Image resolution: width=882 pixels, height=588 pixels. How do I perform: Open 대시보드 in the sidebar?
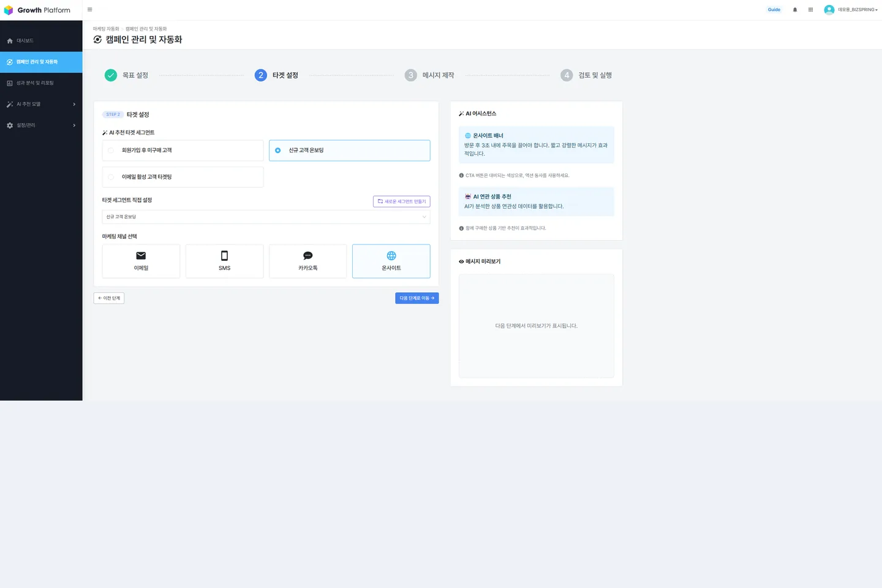tap(41, 41)
